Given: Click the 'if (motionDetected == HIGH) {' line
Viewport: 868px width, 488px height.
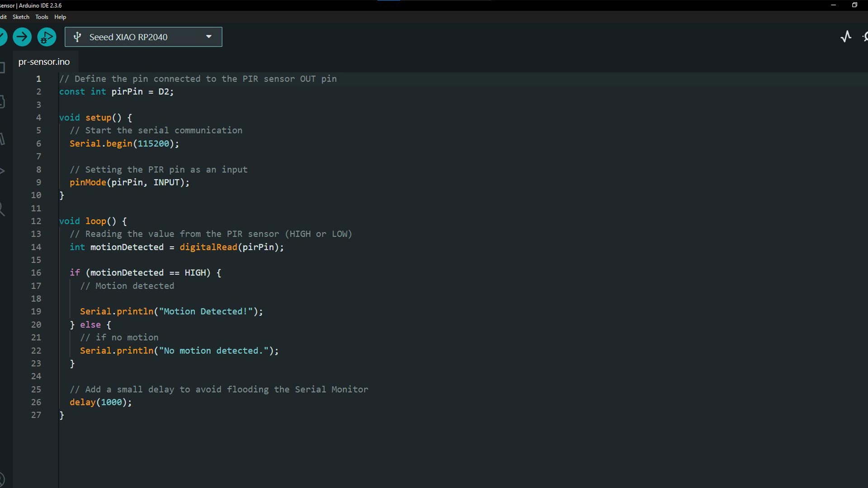Looking at the screenshot, I should coord(146,273).
